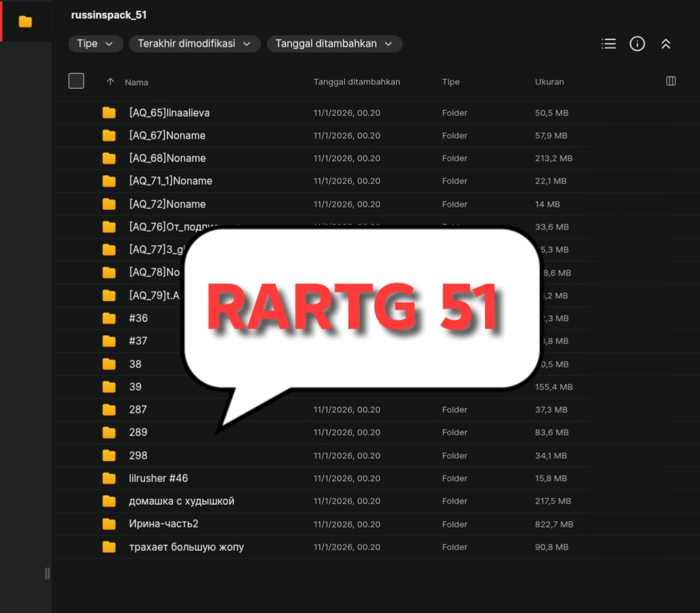
Task: Click the 155,4 MB size value
Action: (554, 387)
